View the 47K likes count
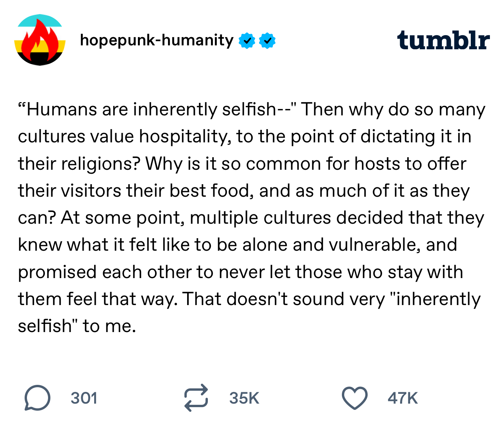504x440 pixels. click(403, 398)
